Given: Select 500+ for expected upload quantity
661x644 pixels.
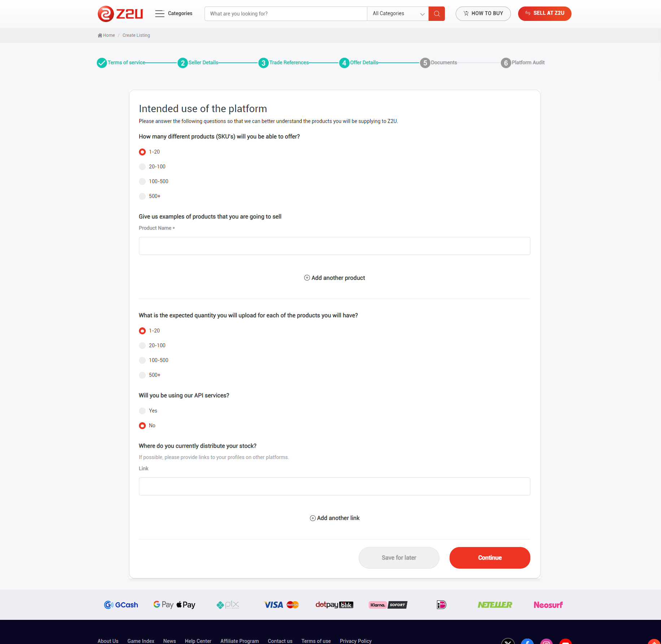Looking at the screenshot, I should (x=143, y=375).
